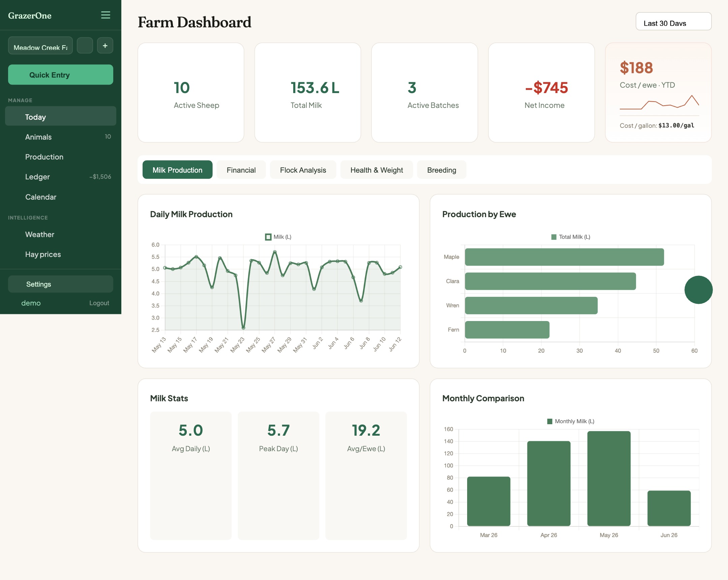This screenshot has width=728, height=580.
Task: Click the Fern bar in the ewe chart
Action: (507, 330)
